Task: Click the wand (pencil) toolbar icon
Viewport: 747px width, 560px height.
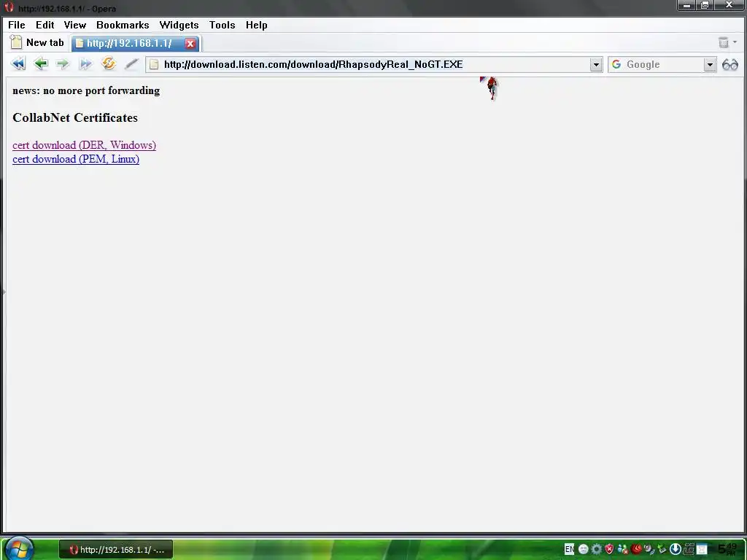Action: click(x=131, y=64)
